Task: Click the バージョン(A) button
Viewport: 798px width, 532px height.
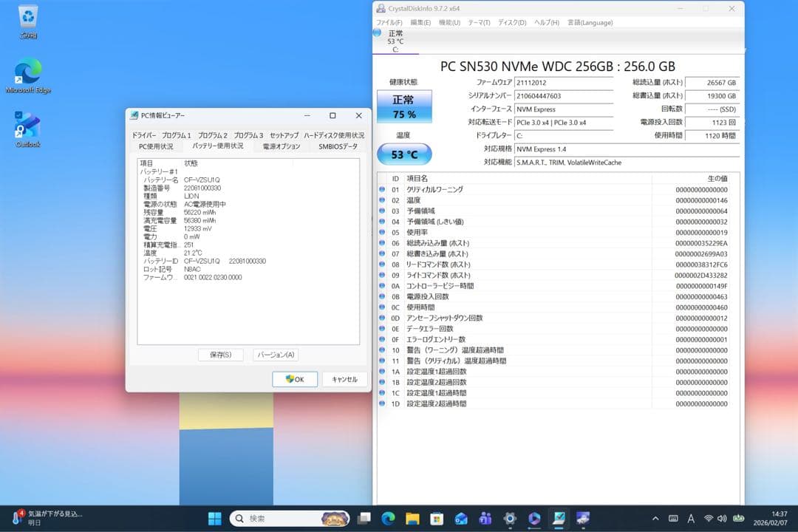Action: (x=275, y=355)
